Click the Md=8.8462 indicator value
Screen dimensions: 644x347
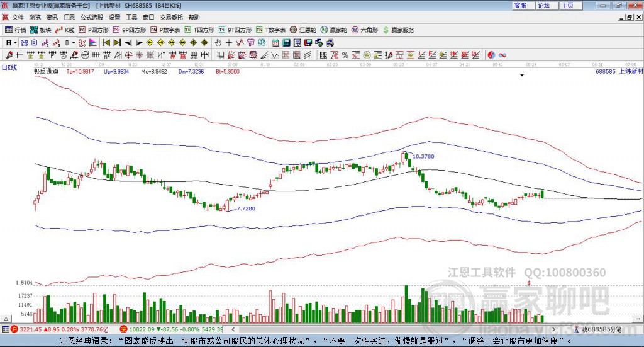(x=154, y=72)
